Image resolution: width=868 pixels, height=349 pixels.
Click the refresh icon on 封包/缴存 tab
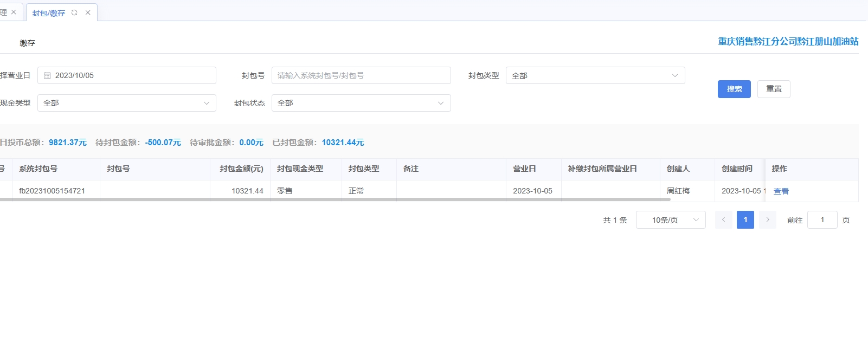pos(74,12)
